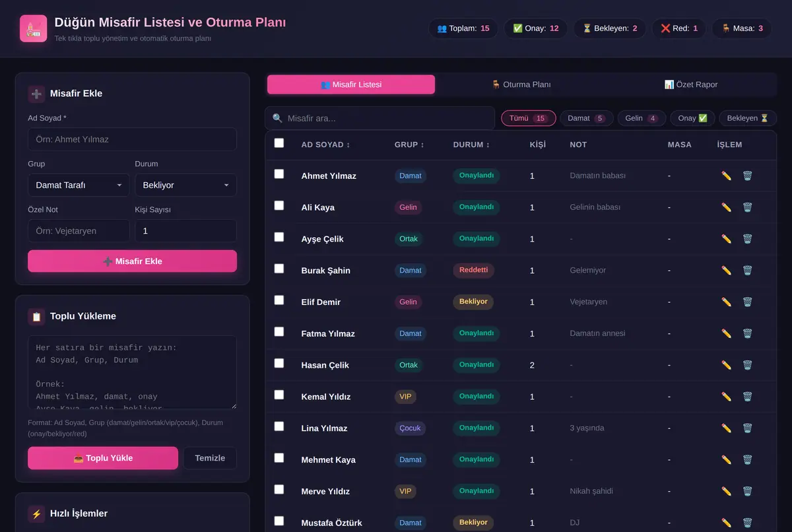Edit Burak Şahin's guest details
Image resolution: width=792 pixels, height=532 pixels.
(x=726, y=271)
